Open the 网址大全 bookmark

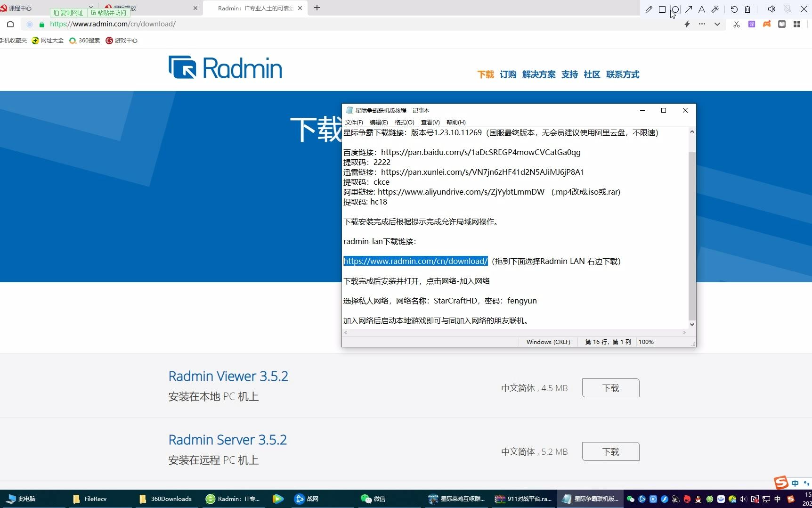point(48,41)
